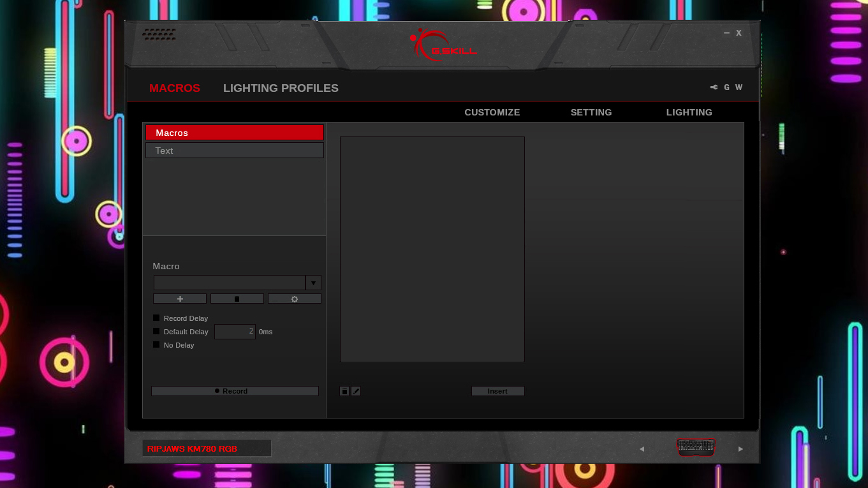Click the Macro name combo box field
The image size is (868, 488).
(x=230, y=283)
